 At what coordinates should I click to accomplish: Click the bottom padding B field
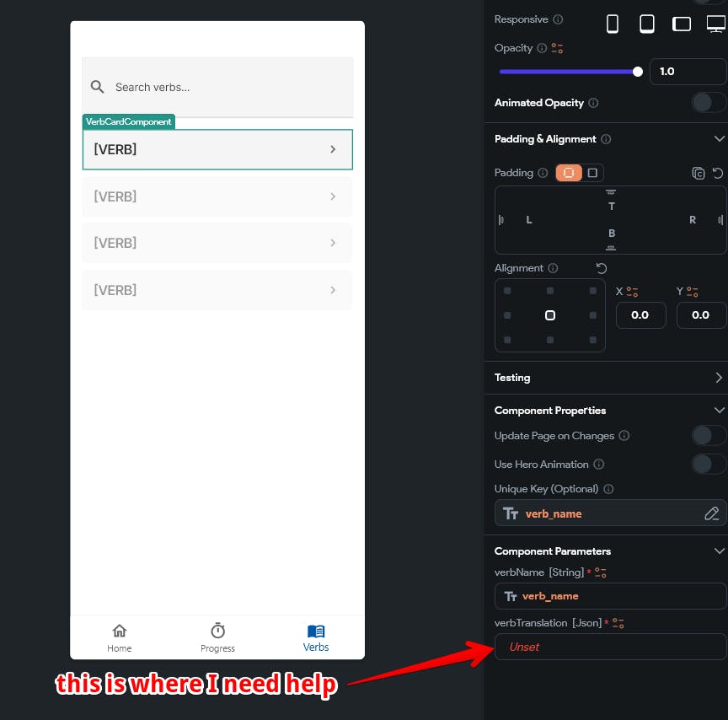(x=612, y=234)
